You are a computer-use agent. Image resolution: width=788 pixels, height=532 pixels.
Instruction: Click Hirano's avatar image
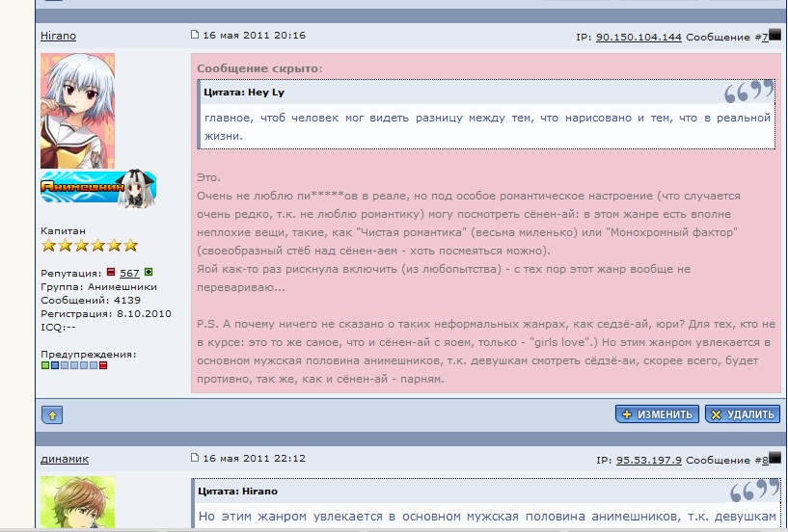77,111
